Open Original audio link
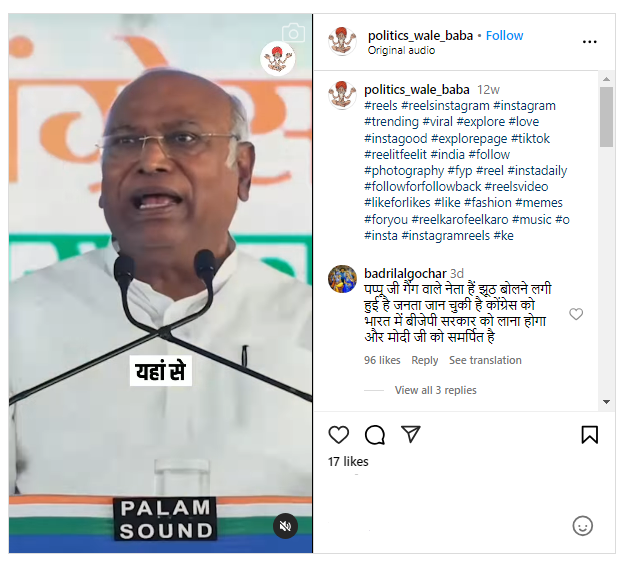This screenshot has width=627, height=567. [x=401, y=50]
